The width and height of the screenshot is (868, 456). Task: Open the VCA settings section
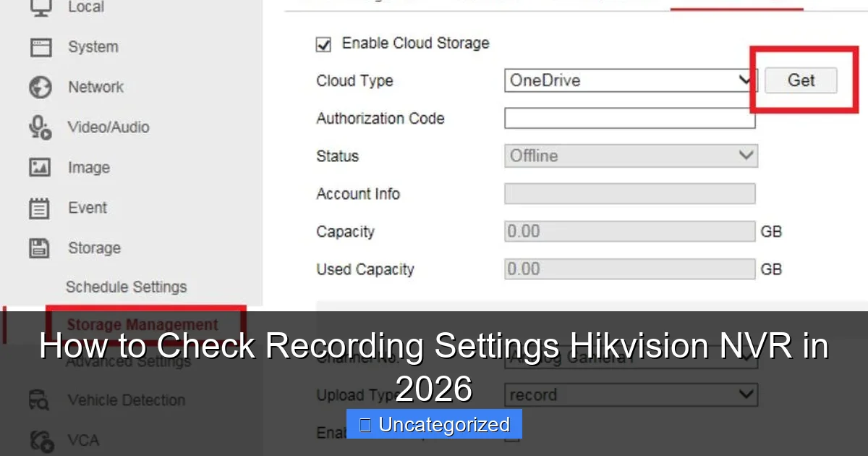[41, 439]
